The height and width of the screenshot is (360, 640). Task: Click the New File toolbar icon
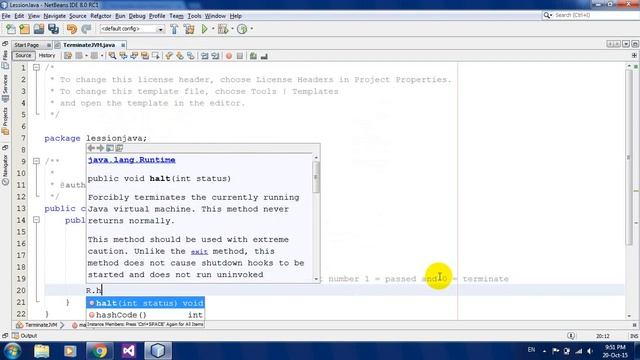click(x=11, y=29)
